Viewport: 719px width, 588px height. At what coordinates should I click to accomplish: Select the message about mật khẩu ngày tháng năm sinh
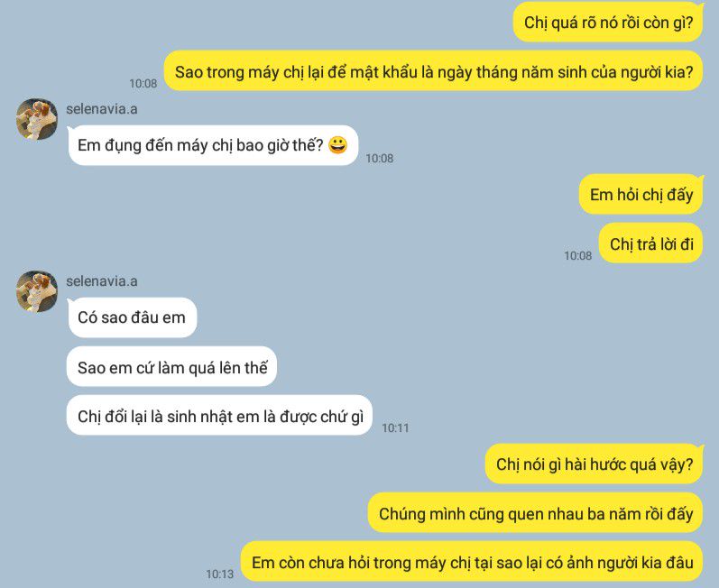pos(433,71)
